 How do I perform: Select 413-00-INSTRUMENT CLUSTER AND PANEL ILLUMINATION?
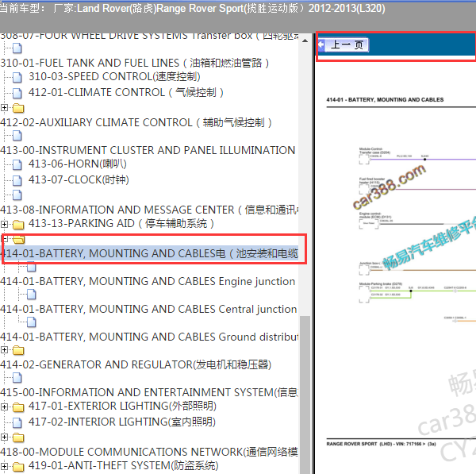pos(148,150)
